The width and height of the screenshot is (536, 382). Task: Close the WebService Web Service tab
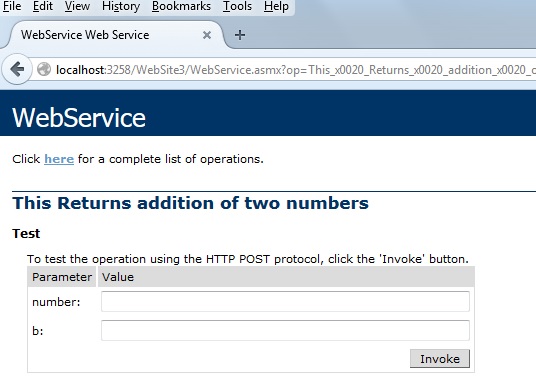207,35
